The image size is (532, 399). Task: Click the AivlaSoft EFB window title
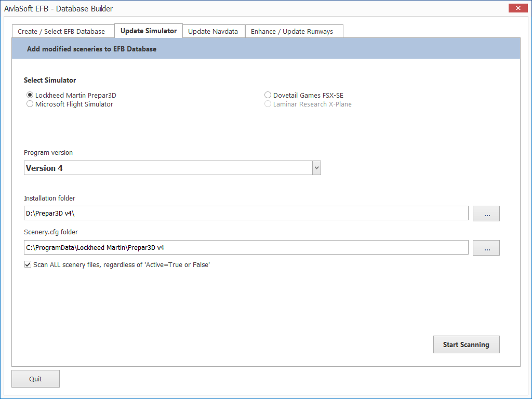(x=58, y=9)
